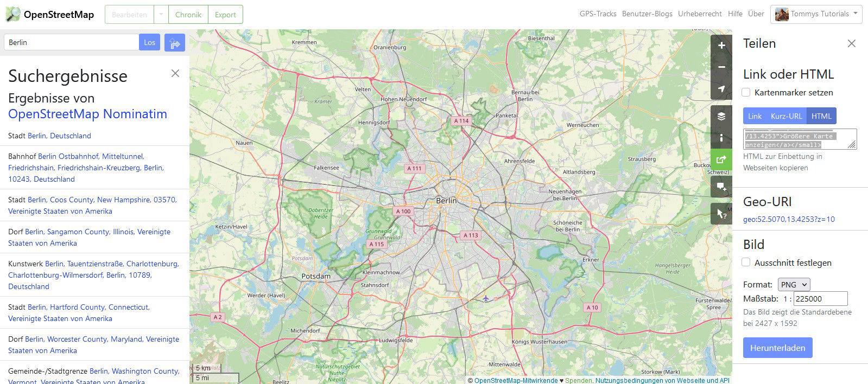This screenshot has width=868, height=384.
Task: Click the Falkensee label on the map
Action: pyautogui.click(x=326, y=168)
